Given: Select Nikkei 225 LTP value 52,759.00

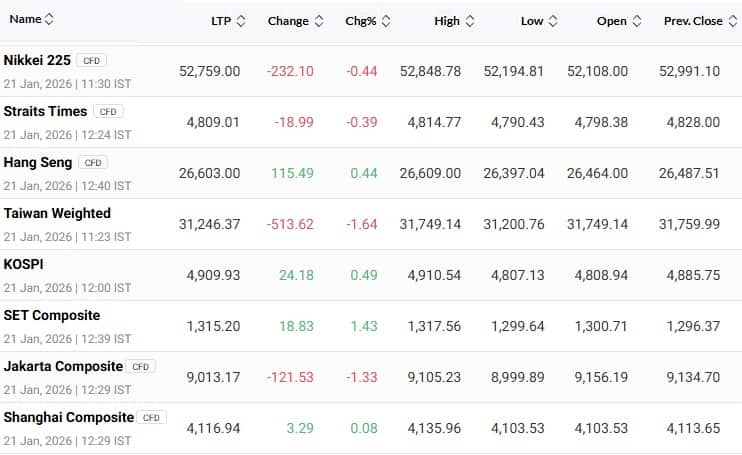Looking at the screenshot, I should 210,71.
